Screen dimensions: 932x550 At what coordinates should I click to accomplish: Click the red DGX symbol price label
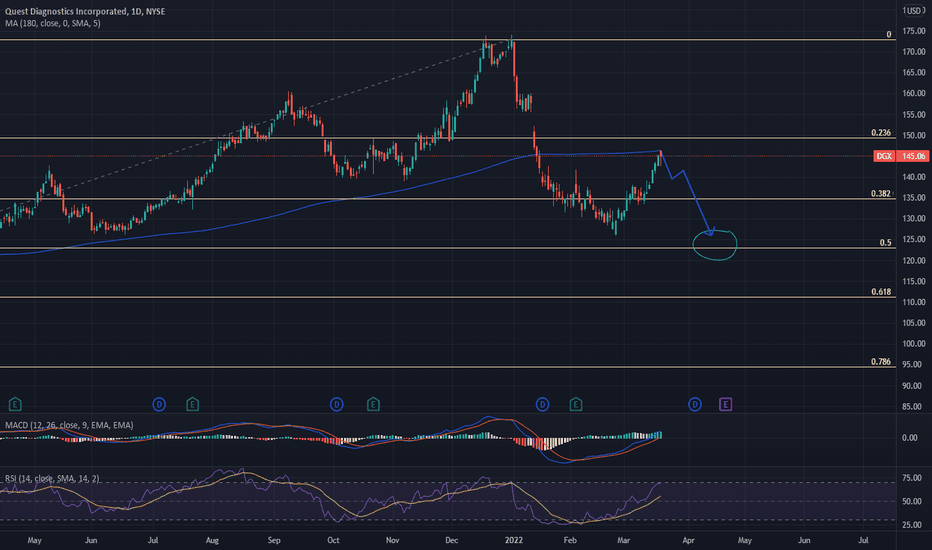click(x=884, y=156)
